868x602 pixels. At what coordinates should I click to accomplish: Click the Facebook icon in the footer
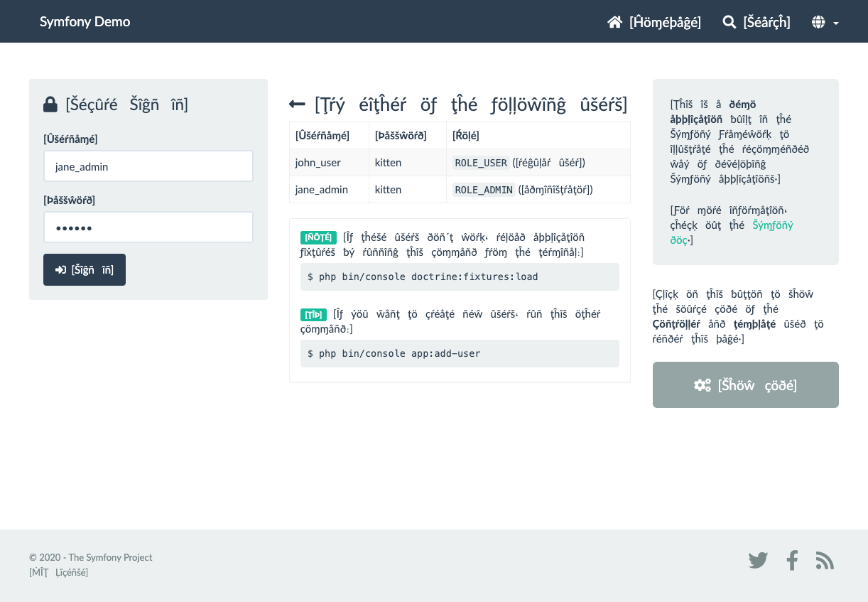pos(792,560)
